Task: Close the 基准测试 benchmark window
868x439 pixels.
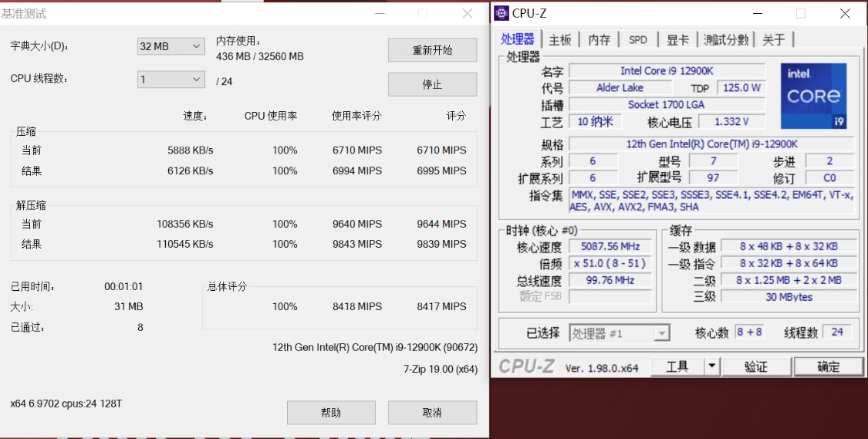Action: click(x=468, y=14)
